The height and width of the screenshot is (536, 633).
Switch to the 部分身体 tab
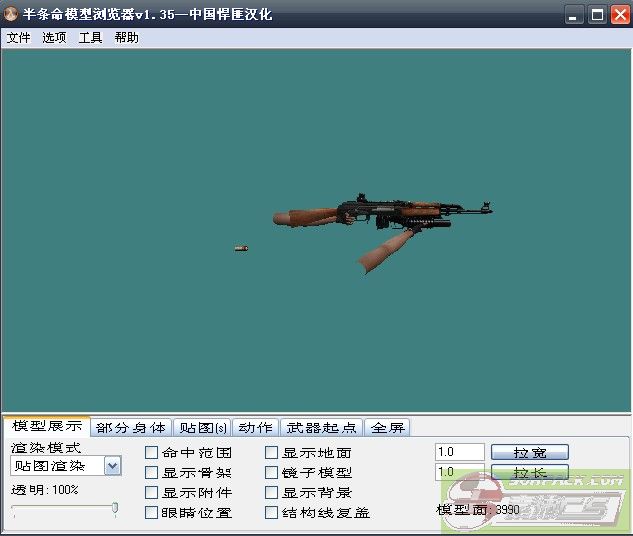131,428
